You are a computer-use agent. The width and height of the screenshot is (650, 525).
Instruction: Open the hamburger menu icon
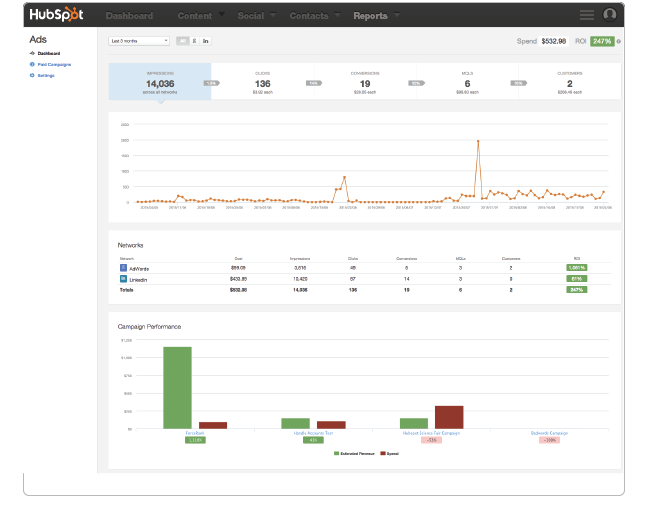pos(587,15)
